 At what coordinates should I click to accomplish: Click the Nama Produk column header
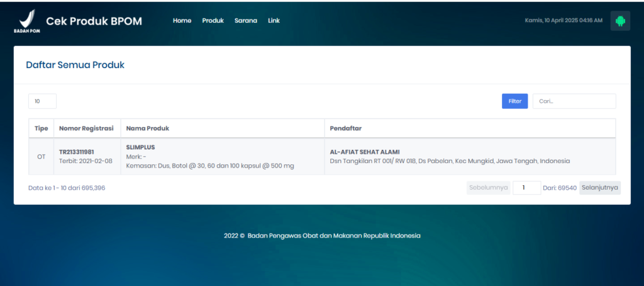click(147, 129)
